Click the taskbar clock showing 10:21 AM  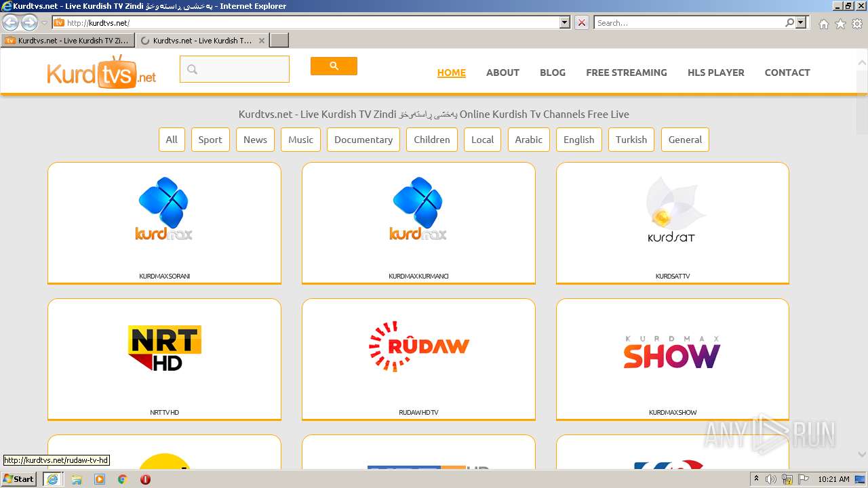point(833,479)
